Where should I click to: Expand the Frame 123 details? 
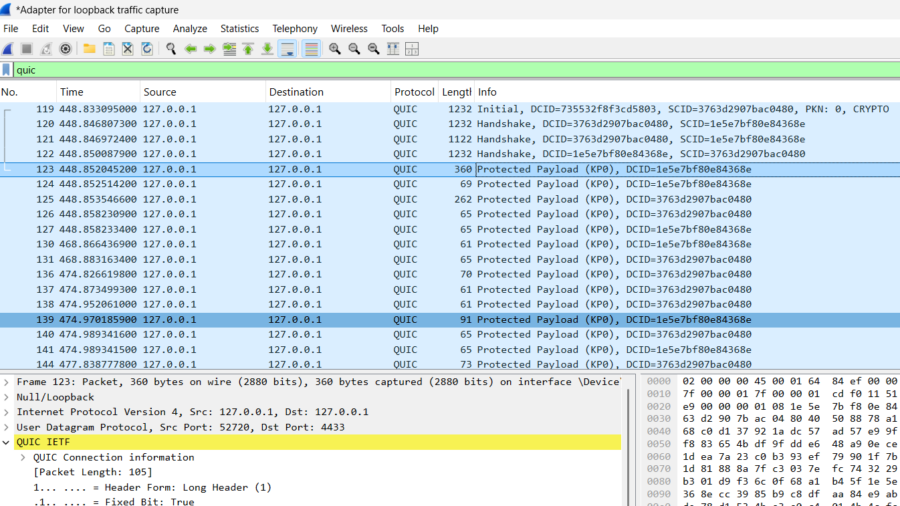pyautogui.click(x=6, y=382)
